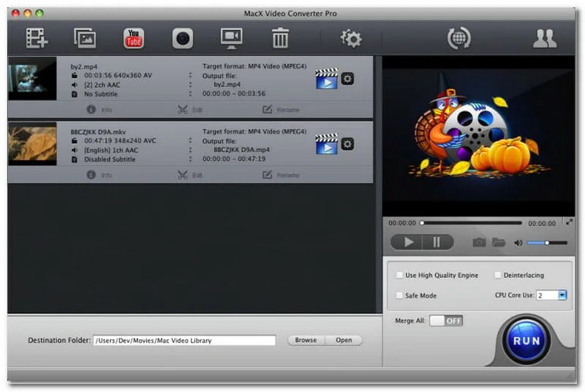Screen dimensions: 585x392
Task: Click the Destination Folder path field
Action: click(x=184, y=340)
